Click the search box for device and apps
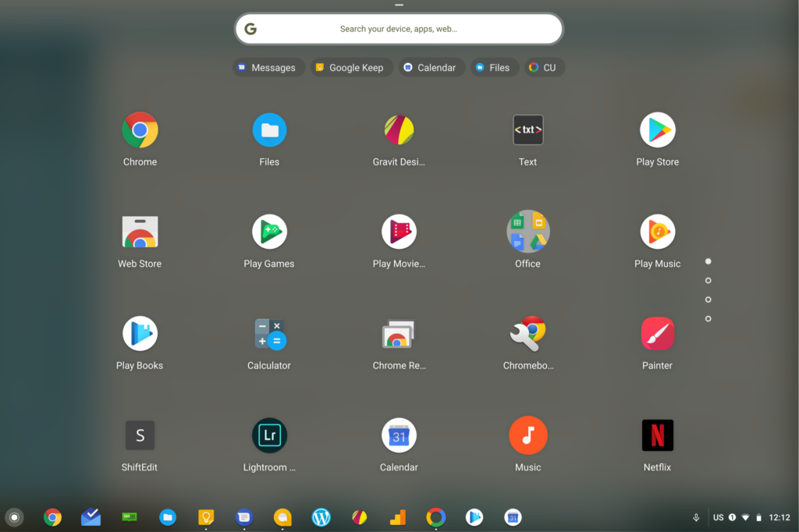Screen dimensions: 799x532 point(399,30)
